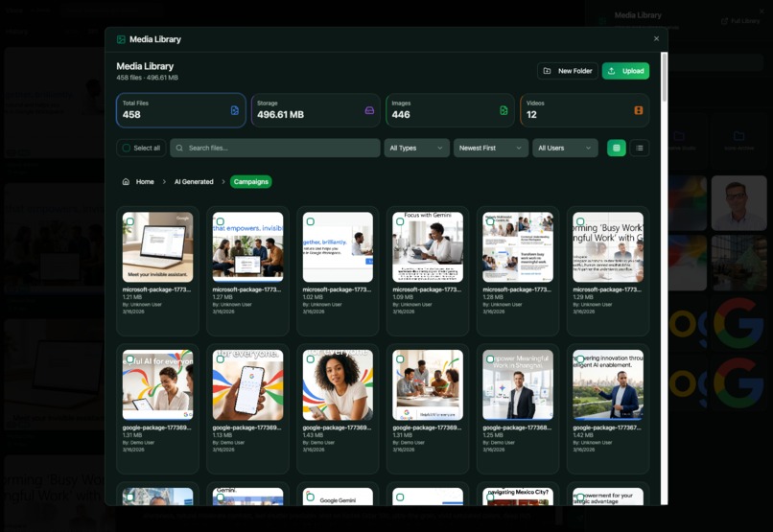Click the modal's vertical scrollbar
The width and height of the screenshot is (773, 532).
(664, 78)
